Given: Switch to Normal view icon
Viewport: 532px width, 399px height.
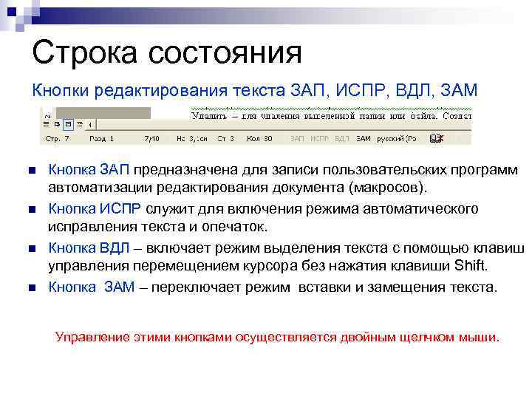Looking at the screenshot, I should pyautogui.click(x=46, y=124).
